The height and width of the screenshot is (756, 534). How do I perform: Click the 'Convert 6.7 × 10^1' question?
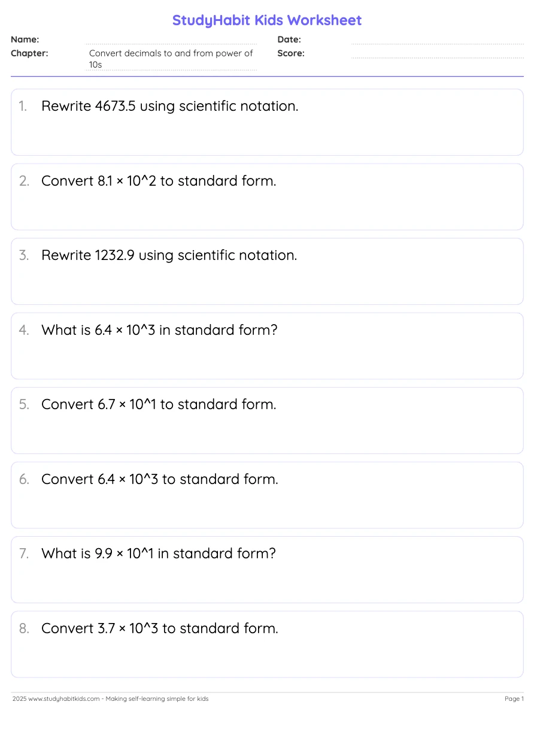pos(159,404)
